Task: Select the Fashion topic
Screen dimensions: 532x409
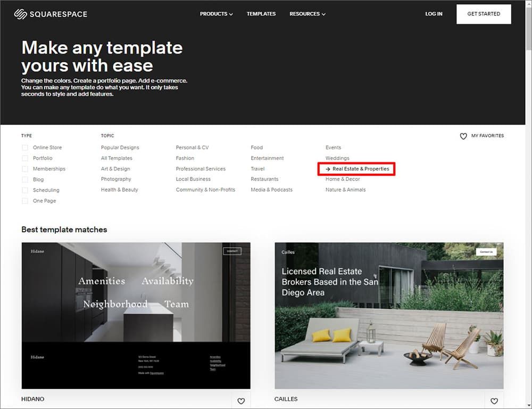Action: coord(185,158)
